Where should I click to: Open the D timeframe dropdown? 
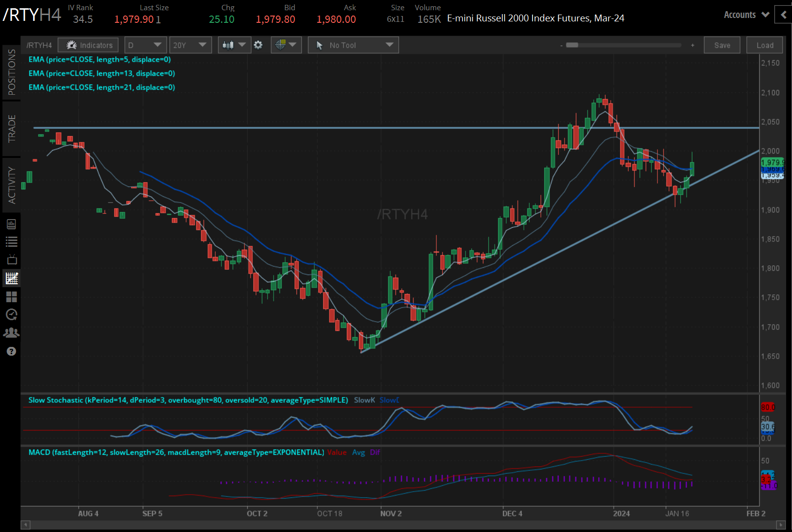[x=145, y=45]
